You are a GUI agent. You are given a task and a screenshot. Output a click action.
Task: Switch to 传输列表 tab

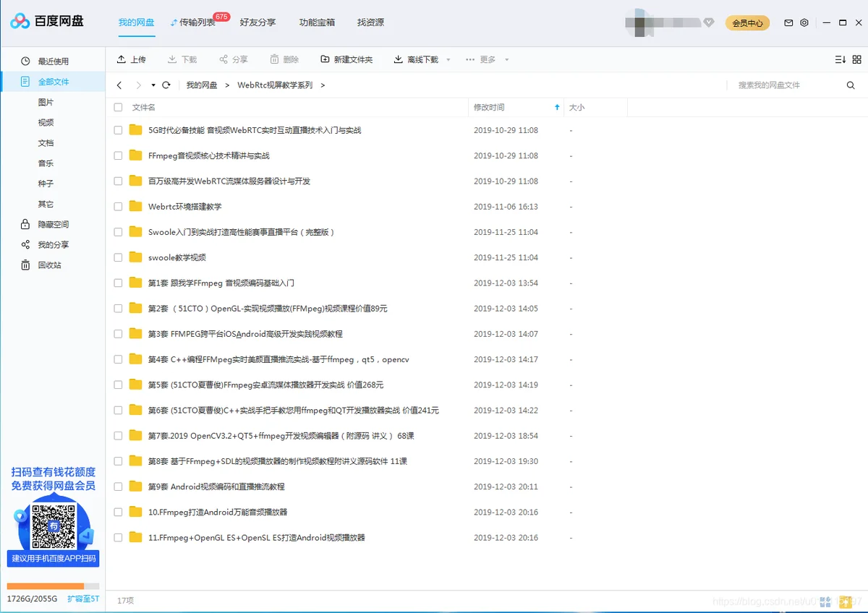(x=193, y=22)
